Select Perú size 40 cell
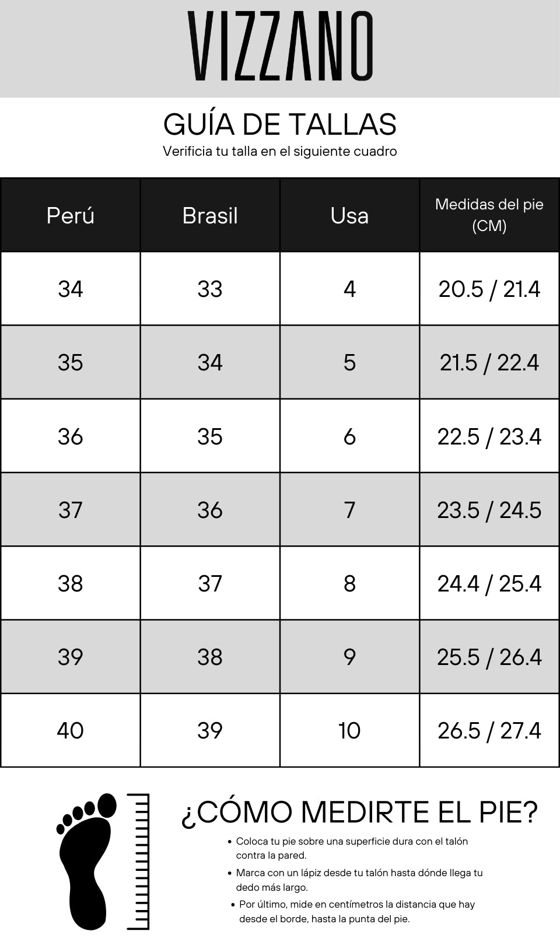 tap(71, 730)
